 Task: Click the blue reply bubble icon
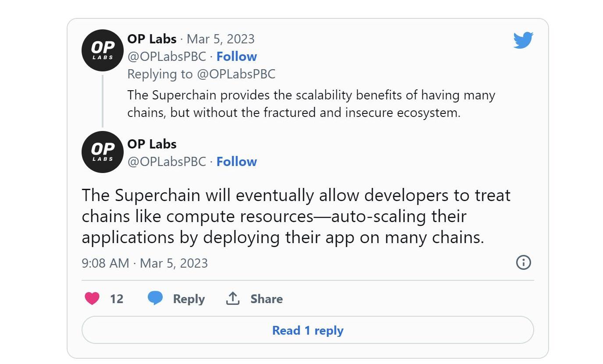click(155, 298)
